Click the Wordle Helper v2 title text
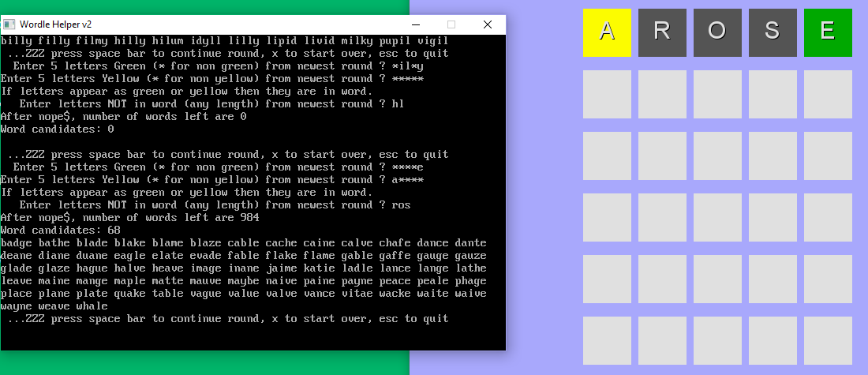Viewport: 868px width, 375px height. click(55, 24)
